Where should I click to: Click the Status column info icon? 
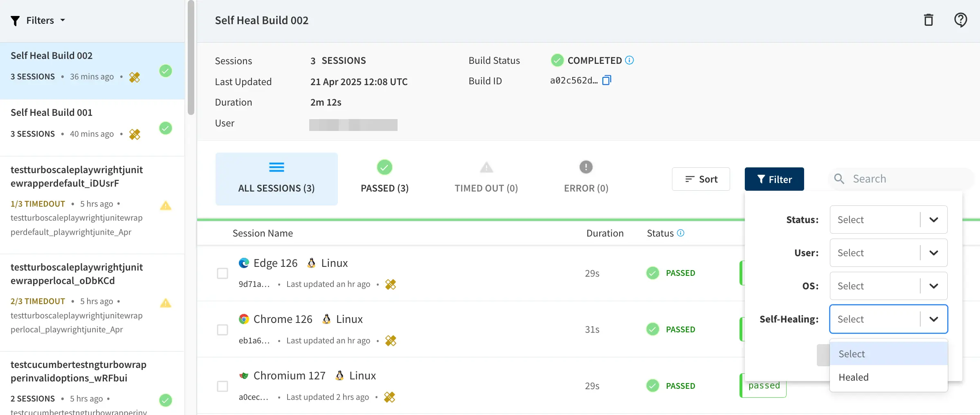pyautogui.click(x=681, y=233)
